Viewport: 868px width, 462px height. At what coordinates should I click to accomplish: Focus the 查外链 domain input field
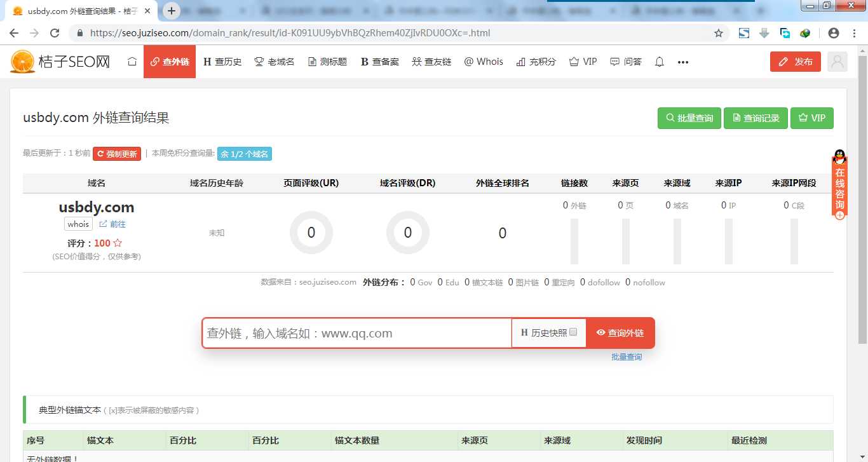coord(357,333)
